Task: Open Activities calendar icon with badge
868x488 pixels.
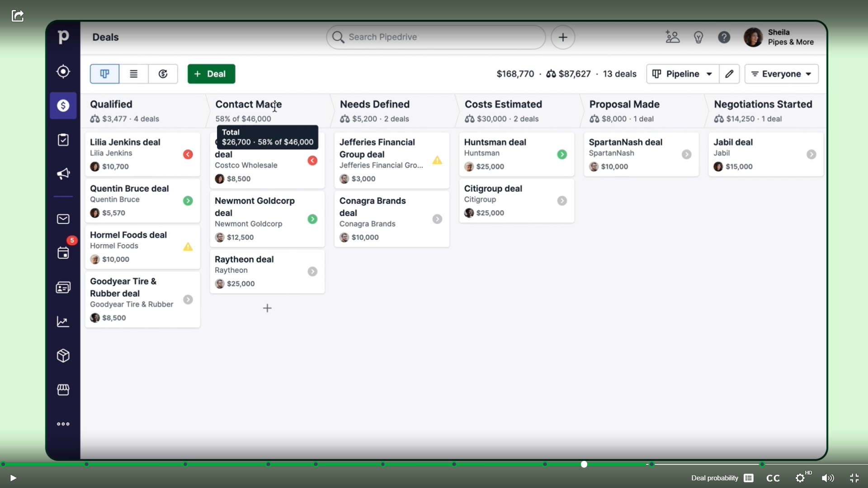Action: [63, 253]
